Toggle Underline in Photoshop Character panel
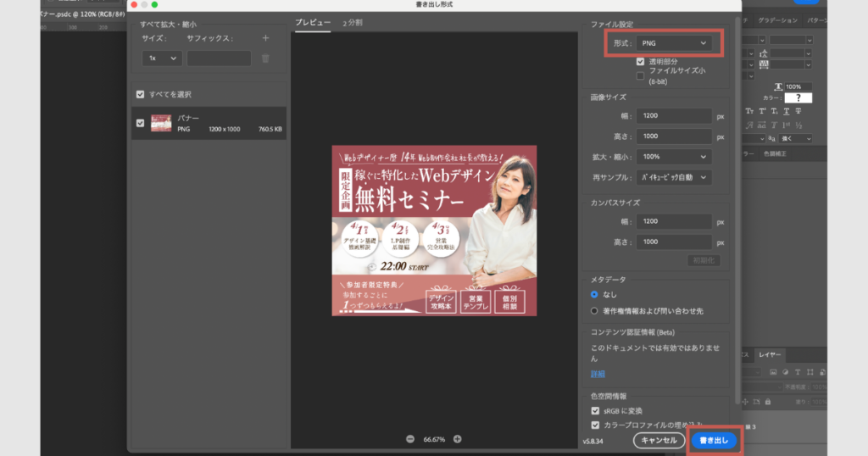Viewport: 868px width, 456px height. [787, 111]
